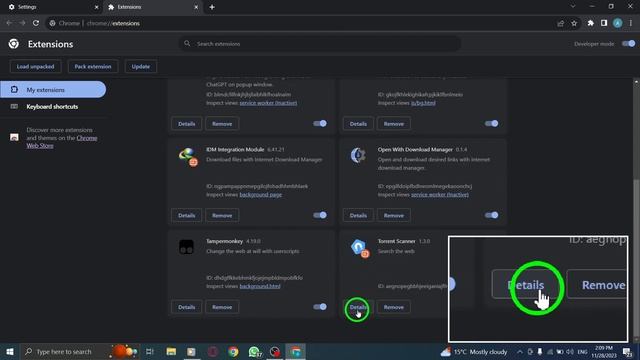Click the ENG language indicator in the system tray
The image size is (640, 360).
[x=582, y=351]
